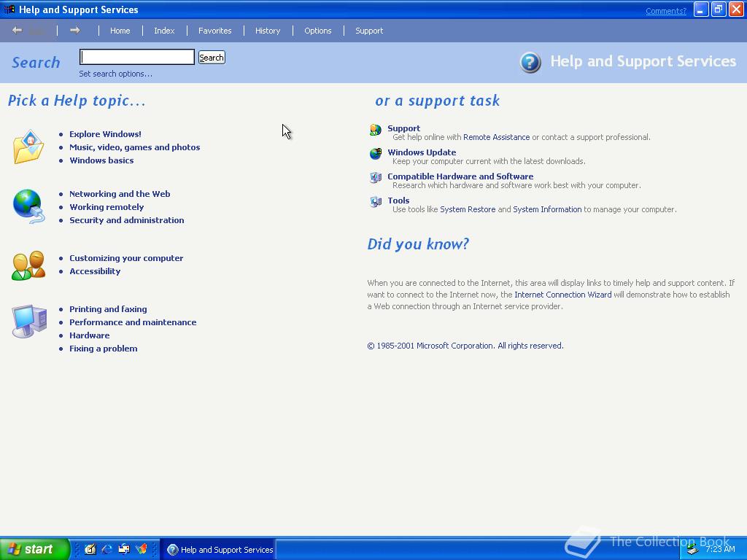Open the Windows Update heading link

click(x=422, y=152)
